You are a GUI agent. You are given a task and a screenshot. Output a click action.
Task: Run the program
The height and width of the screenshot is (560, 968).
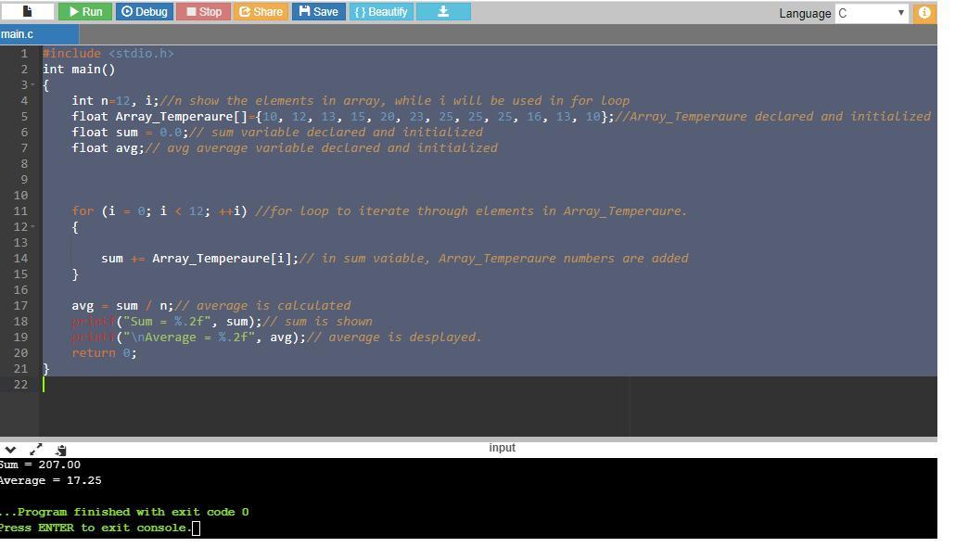click(85, 12)
